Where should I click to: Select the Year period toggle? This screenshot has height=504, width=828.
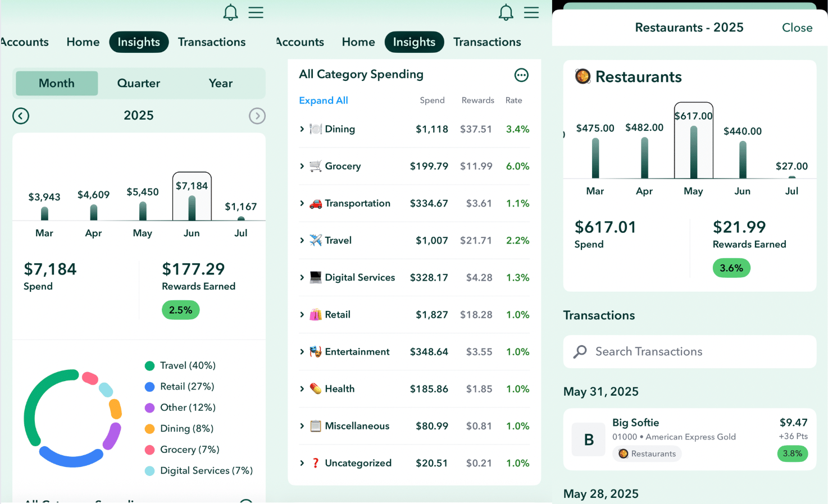click(221, 83)
